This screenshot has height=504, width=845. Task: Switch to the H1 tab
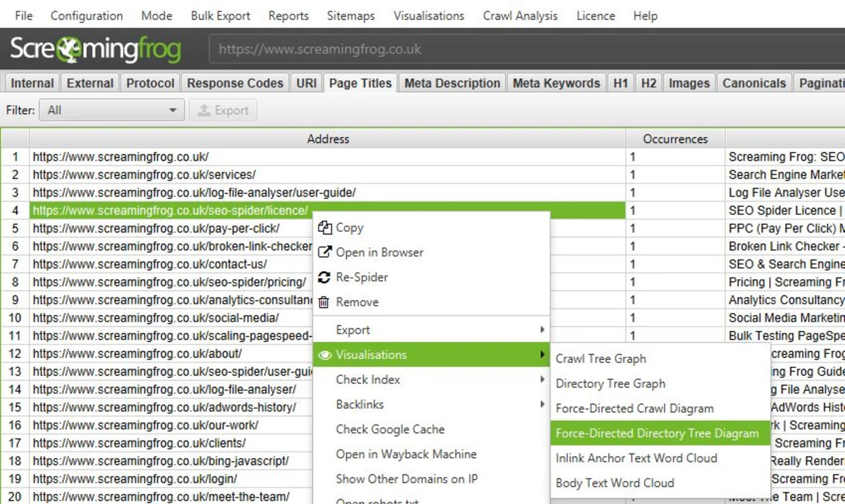[x=621, y=83]
